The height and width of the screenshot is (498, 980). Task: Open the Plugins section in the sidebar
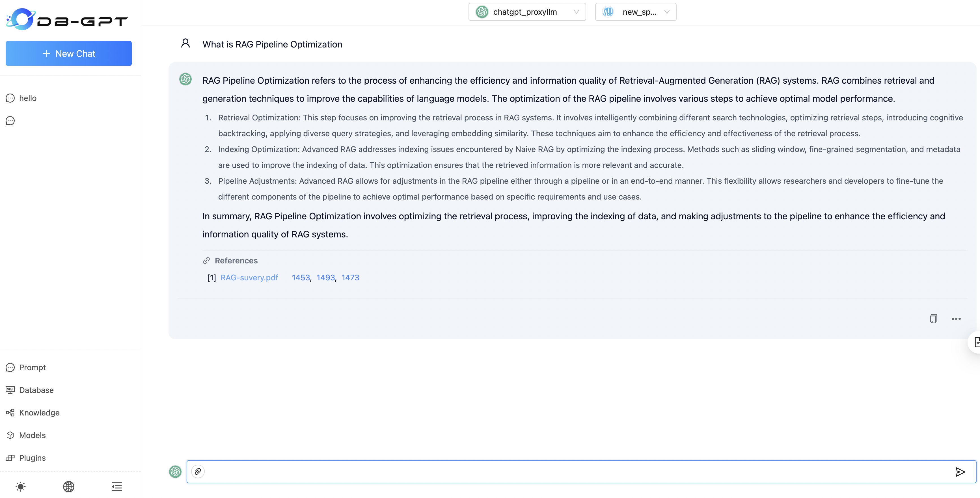click(x=32, y=458)
